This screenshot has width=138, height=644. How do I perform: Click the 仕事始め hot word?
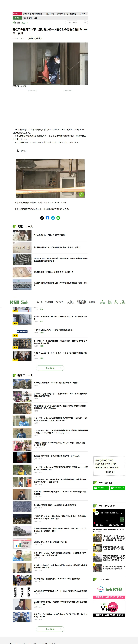point(26,14)
